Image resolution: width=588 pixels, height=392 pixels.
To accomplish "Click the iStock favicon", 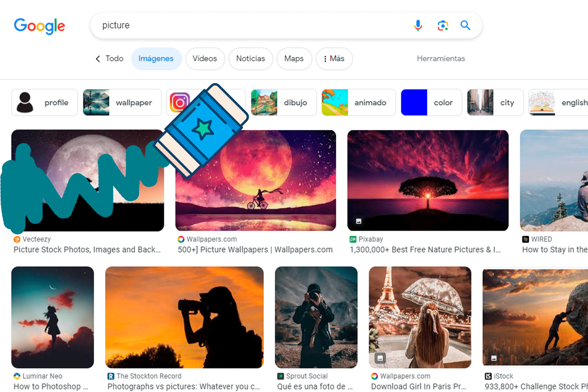I will pyautogui.click(x=488, y=376).
